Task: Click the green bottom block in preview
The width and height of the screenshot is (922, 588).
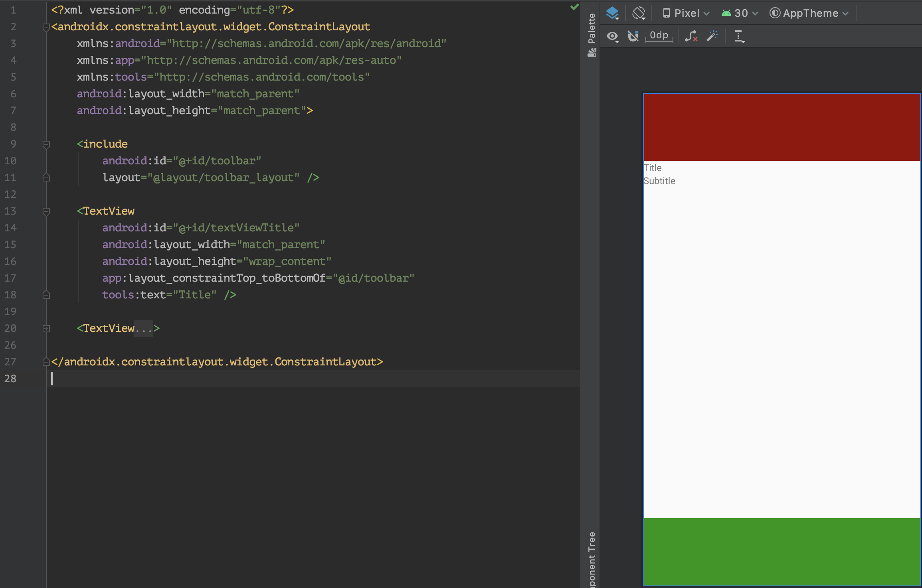Action: coord(782,551)
